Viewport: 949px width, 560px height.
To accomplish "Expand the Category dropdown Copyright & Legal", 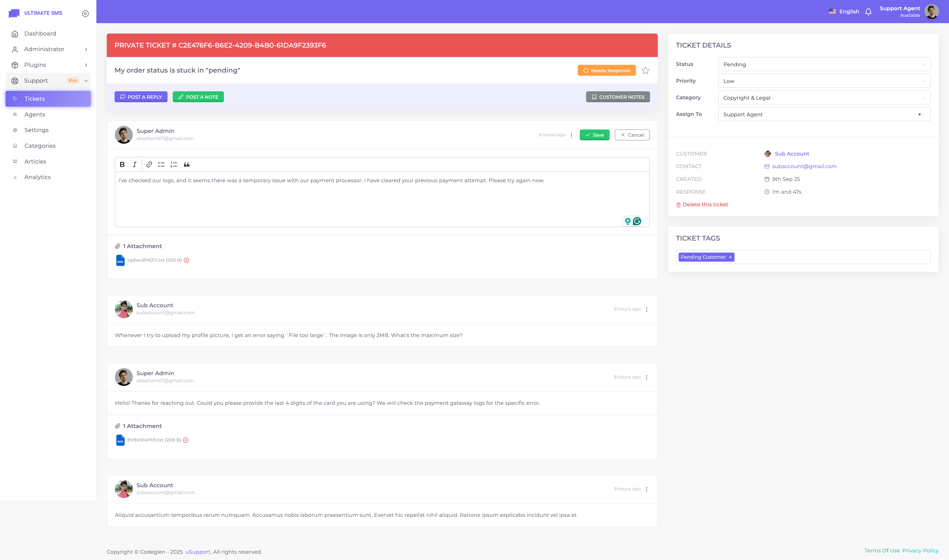I will (824, 98).
